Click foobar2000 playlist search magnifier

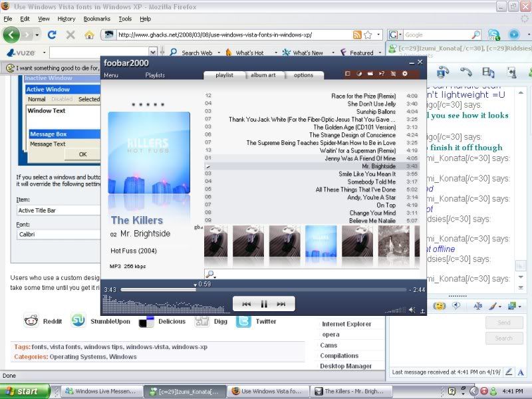coord(210,274)
